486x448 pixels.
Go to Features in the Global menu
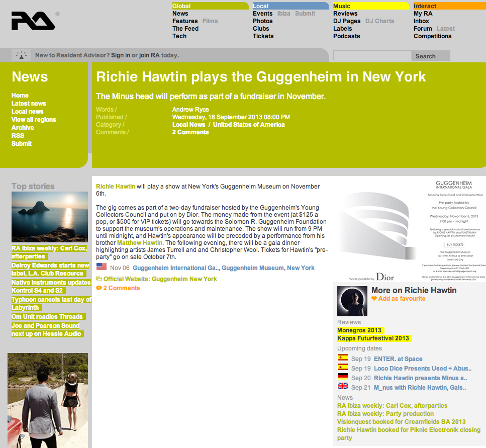coord(185,21)
